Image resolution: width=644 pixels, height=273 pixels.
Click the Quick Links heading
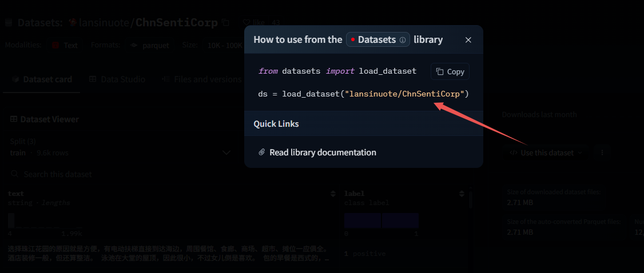pos(276,123)
